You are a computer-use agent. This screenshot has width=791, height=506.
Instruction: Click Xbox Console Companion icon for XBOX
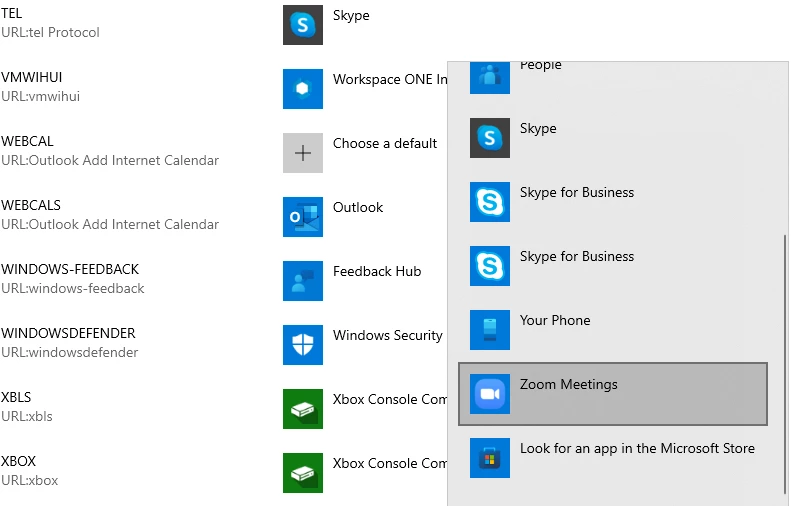pos(303,473)
